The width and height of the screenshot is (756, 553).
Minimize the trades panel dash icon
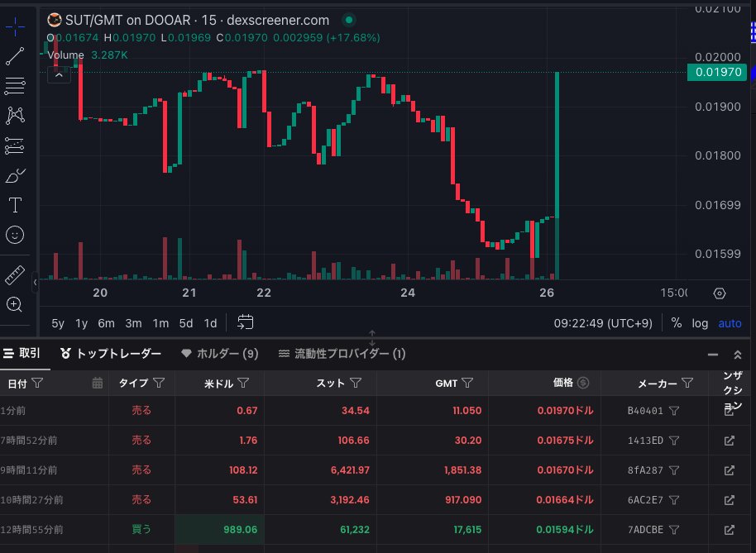713,355
